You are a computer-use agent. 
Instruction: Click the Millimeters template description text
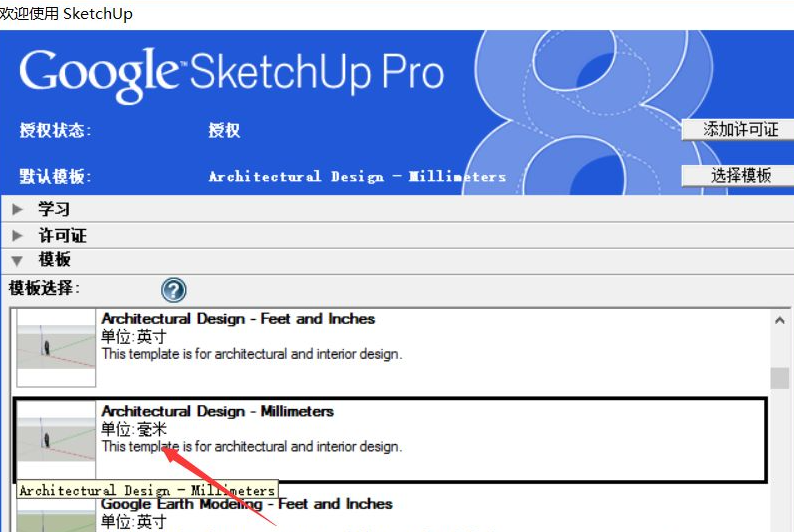(252, 446)
